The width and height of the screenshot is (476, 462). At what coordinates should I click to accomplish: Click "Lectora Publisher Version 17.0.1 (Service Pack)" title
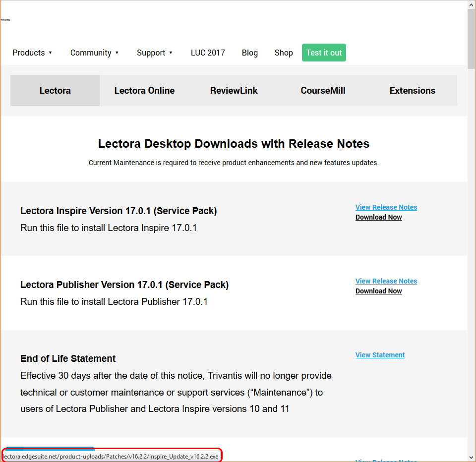124,285
